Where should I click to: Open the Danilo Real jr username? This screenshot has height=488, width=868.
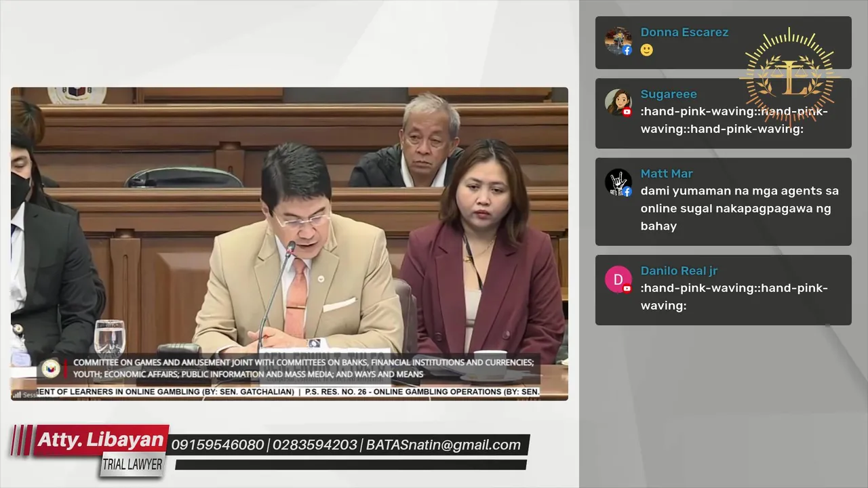tap(679, 270)
